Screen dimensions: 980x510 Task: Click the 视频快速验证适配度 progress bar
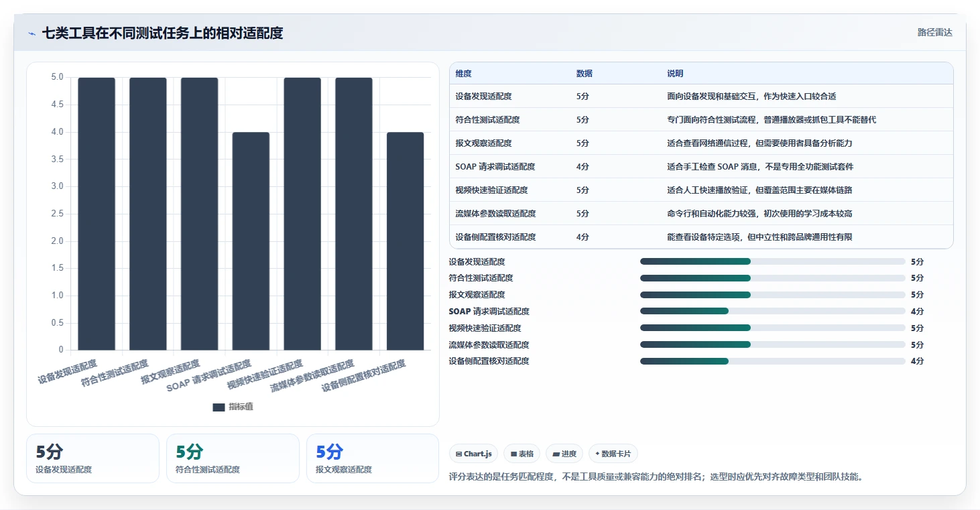click(x=773, y=328)
